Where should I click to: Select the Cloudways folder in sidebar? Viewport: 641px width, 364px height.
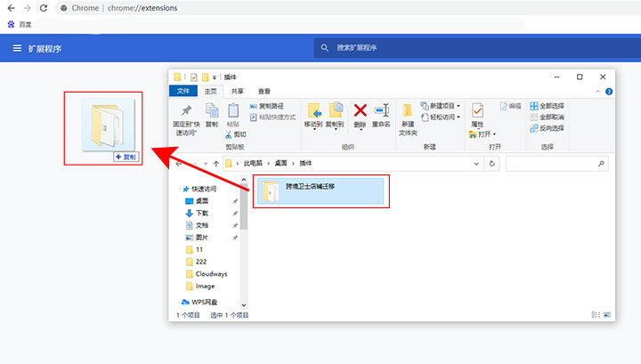tap(210, 274)
